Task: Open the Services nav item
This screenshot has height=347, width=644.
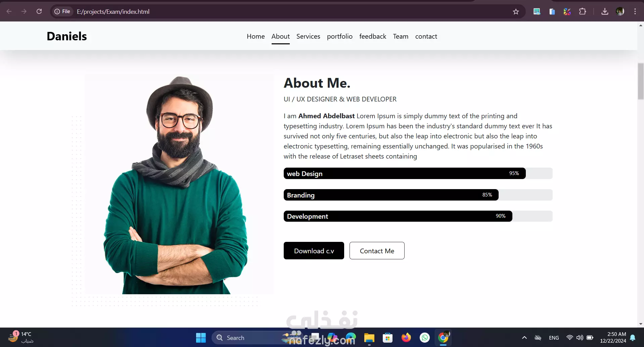Action: point(308,36)
